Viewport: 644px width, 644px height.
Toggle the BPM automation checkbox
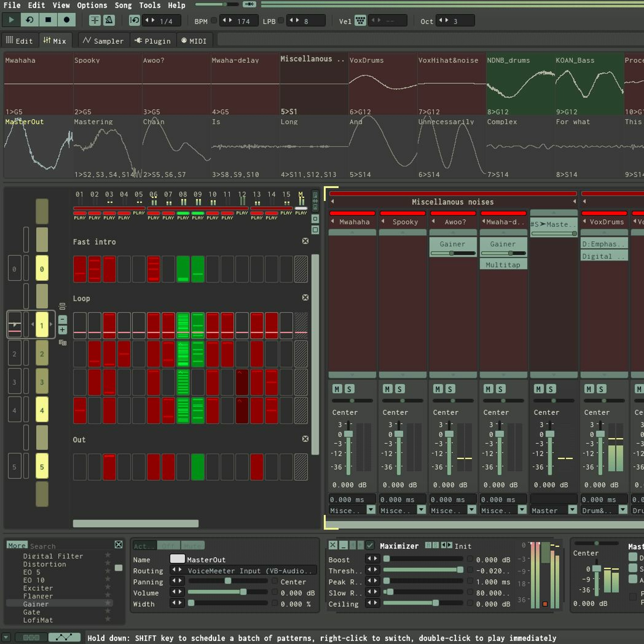point(214,20)
